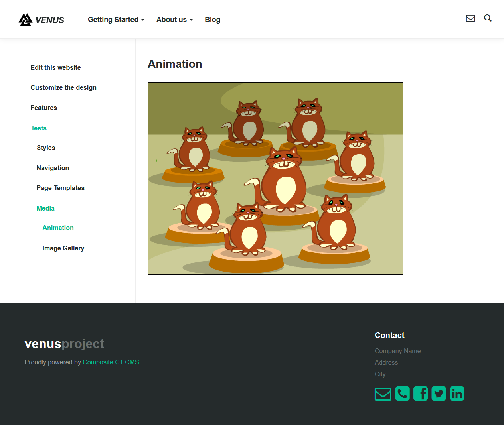Viewport: 504px width, 425px height.
Task: Go to Customize the design page
Action: [63, 87]
